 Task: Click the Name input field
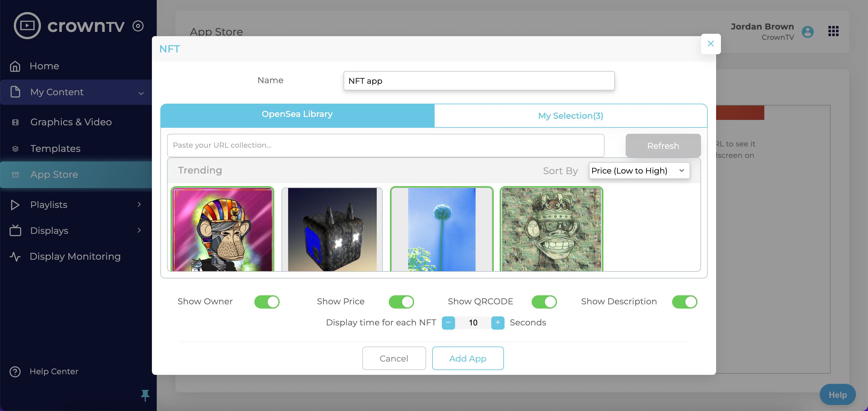[479, 81]
